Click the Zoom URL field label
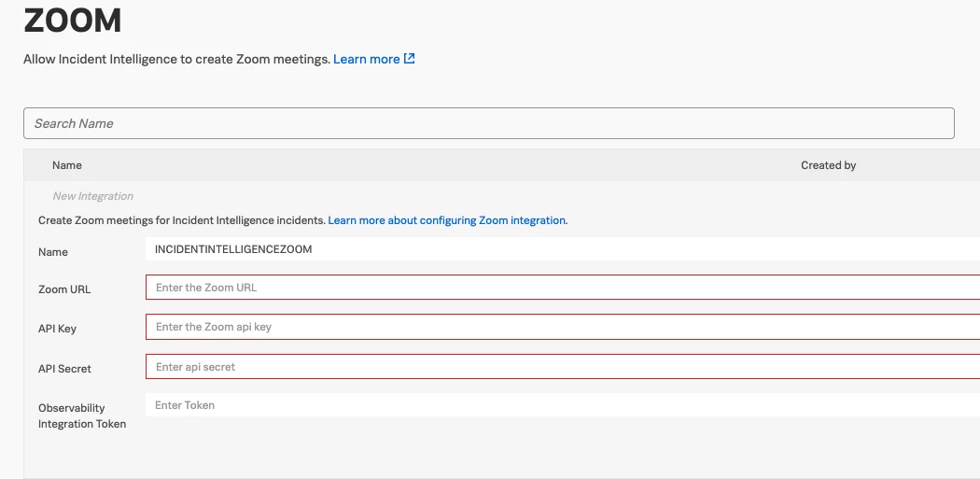This screenshot has width=980, height=479. click(64, 289)
